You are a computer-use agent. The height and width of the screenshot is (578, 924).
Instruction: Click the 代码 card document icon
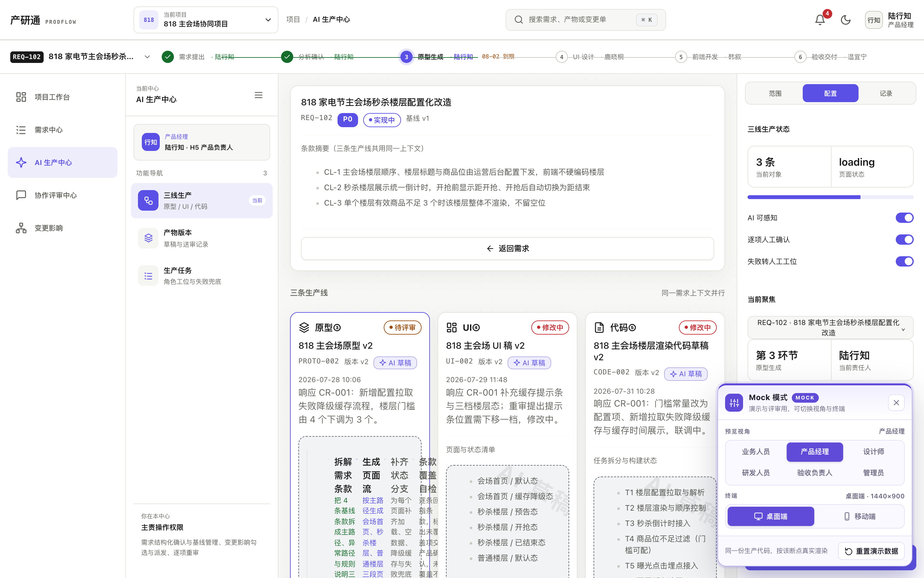pyautogui.click(x=599, y=328)
